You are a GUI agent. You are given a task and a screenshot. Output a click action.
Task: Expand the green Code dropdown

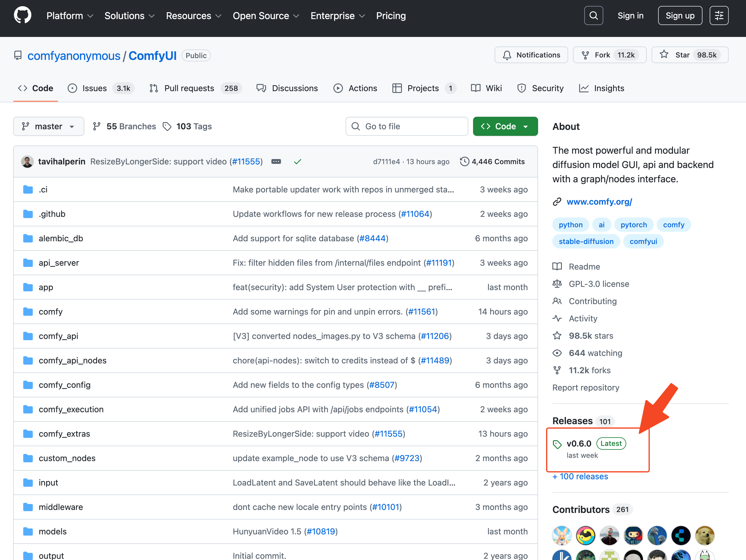(x=505, y=126)
